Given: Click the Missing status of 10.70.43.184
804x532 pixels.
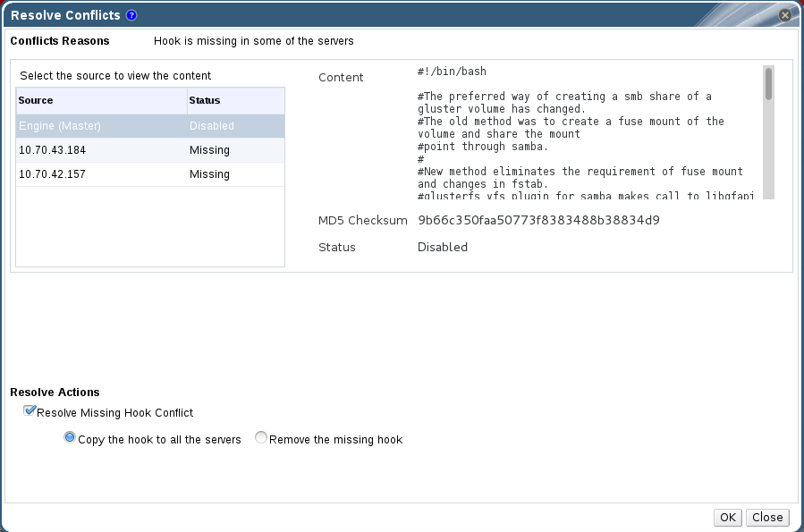Looking at the screenshot, I should point(209,150).
